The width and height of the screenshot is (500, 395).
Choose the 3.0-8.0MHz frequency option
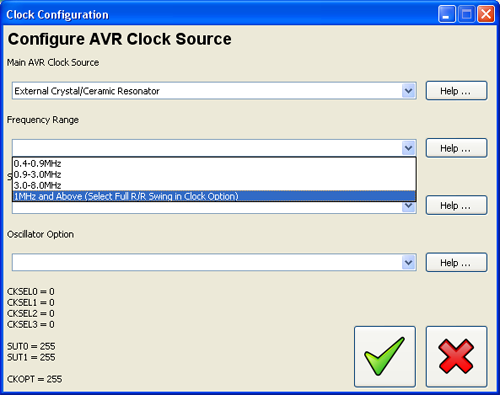(x=214, y=185)
